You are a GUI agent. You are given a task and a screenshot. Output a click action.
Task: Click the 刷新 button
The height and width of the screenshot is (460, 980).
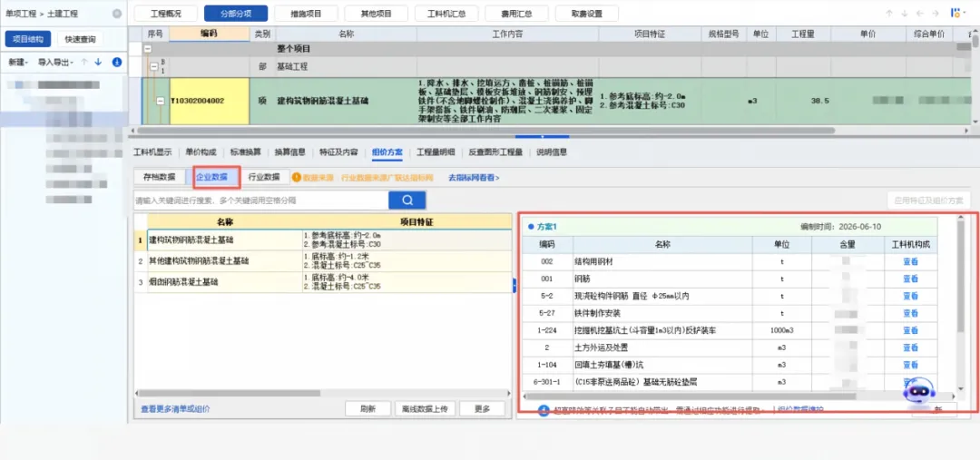367,409
